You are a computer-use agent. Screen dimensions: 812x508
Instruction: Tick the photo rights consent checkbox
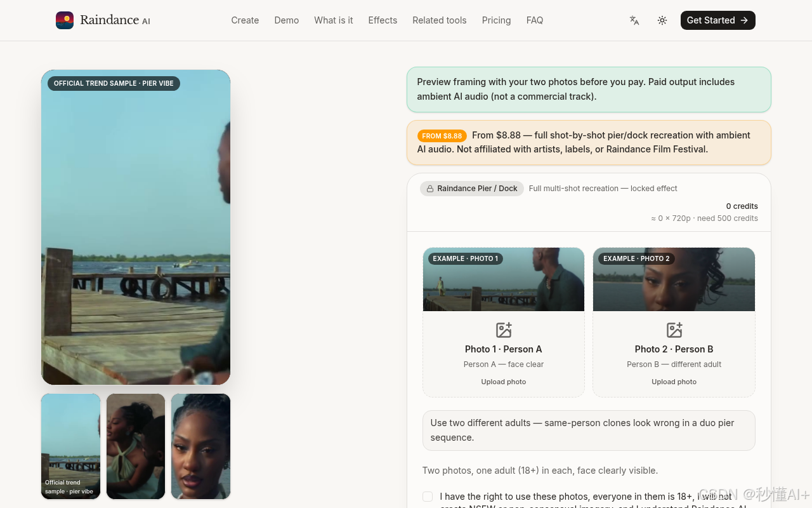[x=428, y=497]
